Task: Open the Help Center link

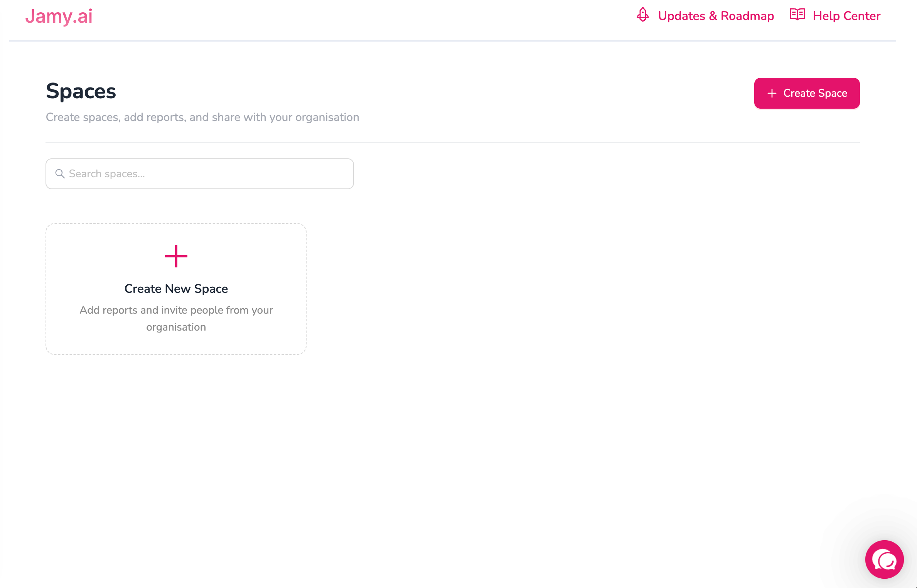Action: [x=846, y=16]
